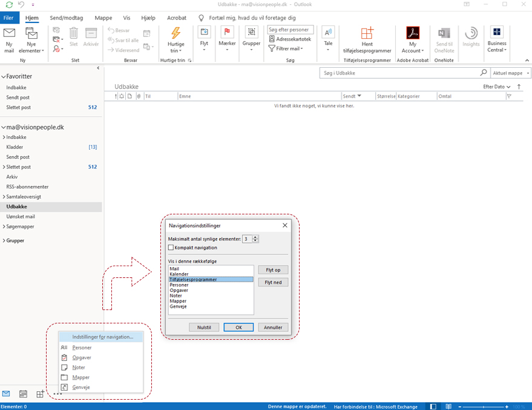Open the Grupper ribbon menu
The image size is (532, 410).
pyautogui.click(x=251, y=39)
